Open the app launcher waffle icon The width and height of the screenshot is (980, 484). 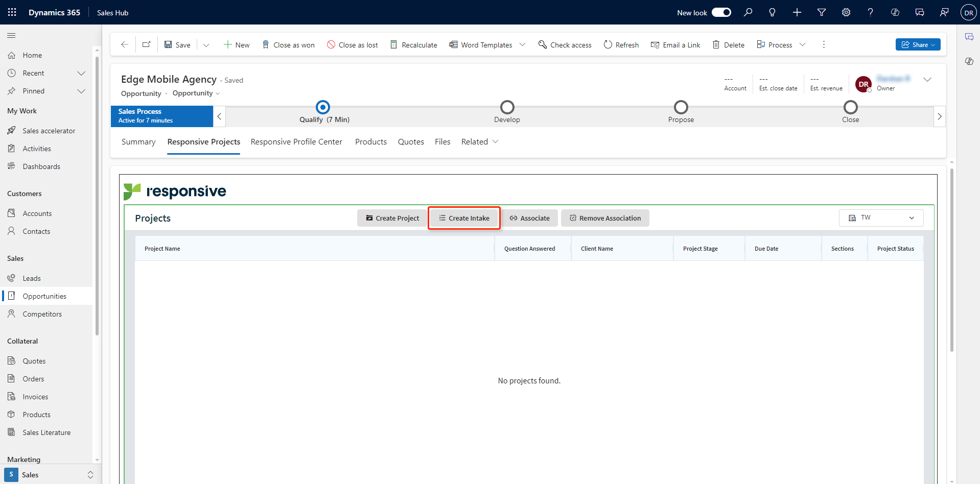[x=12, y=12]
